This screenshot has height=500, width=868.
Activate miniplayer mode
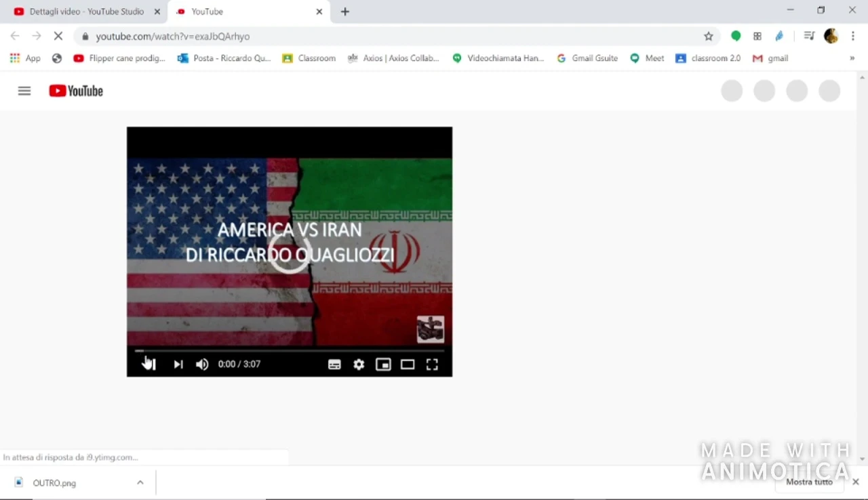pyautogui.click(x=382, y=364)
